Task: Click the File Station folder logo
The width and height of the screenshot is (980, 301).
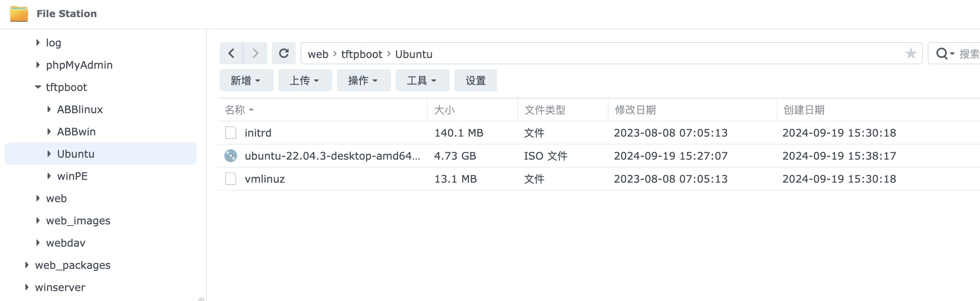Action: (19, 14)
